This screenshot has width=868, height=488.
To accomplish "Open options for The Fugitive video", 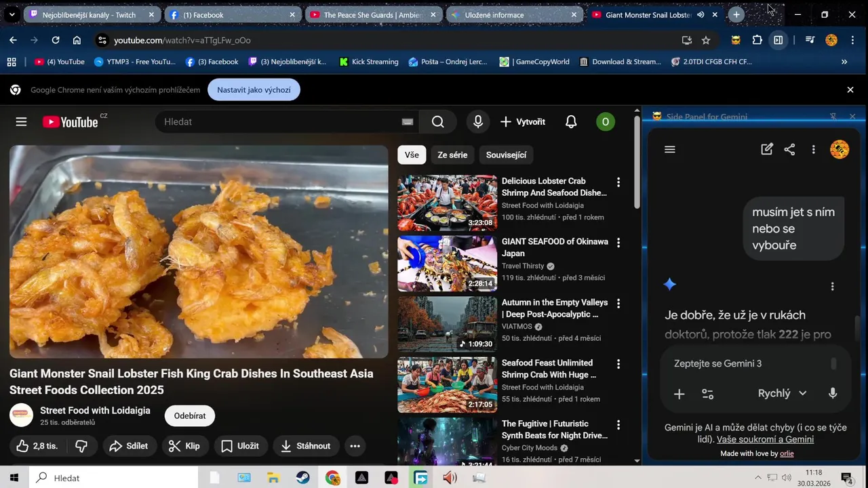I will pyautogui.click(x=618, y=425).
